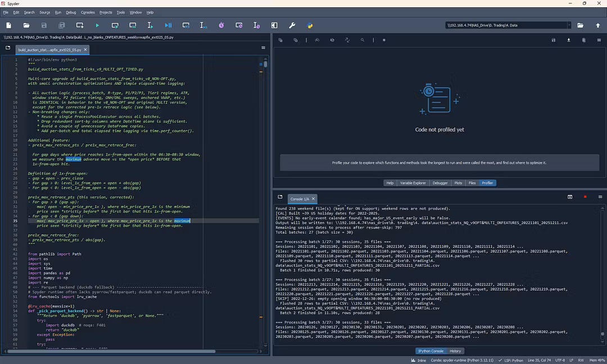Browse working directory with folder icon
The image size is (607, 364).
tap(581, 25)
